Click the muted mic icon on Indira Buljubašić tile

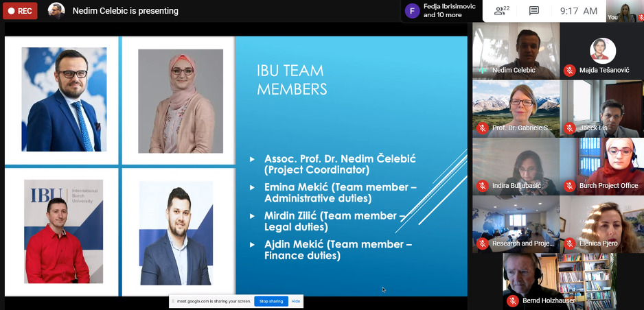(482, 185)
